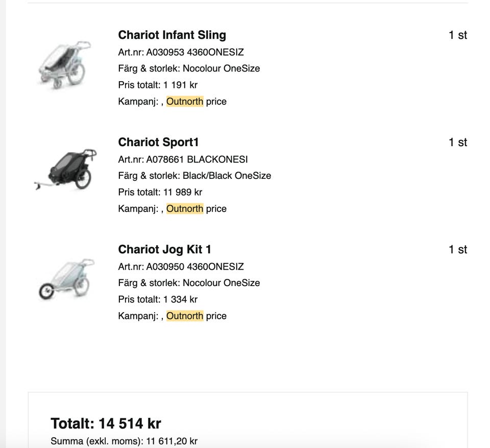Screen dimensions: 490x448
Task: Click the Black/Black OneSize color line
Action: coord(194,176)
